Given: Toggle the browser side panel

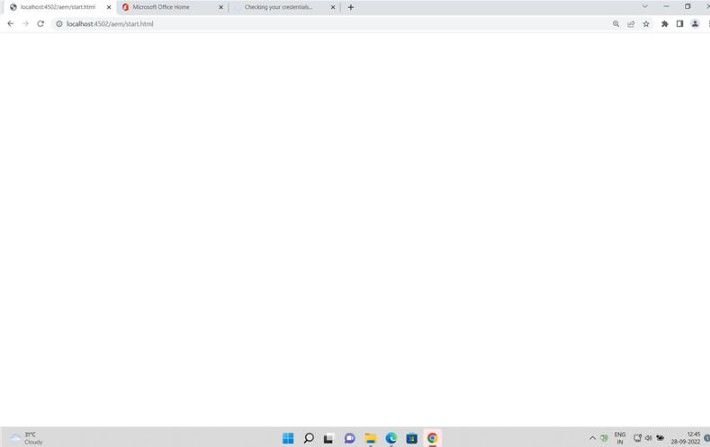Looking at the screenshot, I should tap(680, 23).
